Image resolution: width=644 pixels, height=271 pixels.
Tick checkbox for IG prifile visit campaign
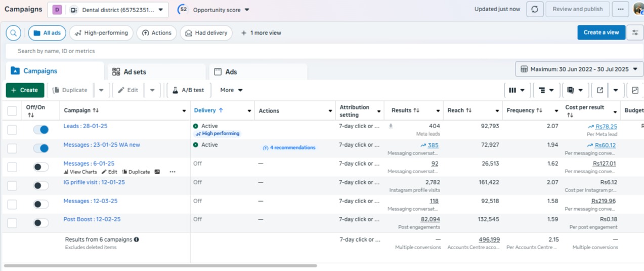coord(12,186)
